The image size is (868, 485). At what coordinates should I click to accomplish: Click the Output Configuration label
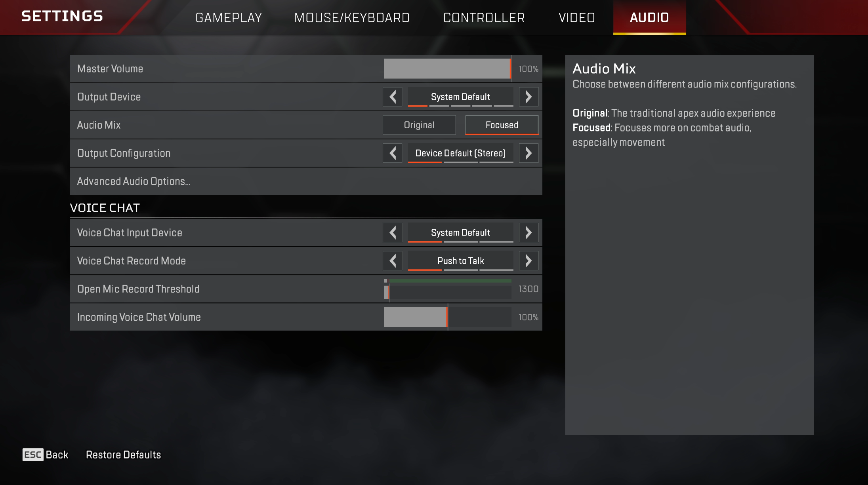124,153
